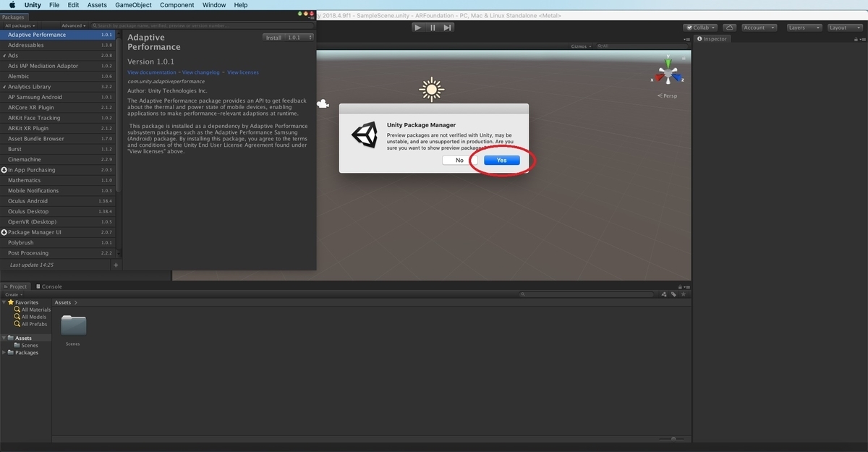
Task: Select the Mathematics package
Action: tap(58, 180)
